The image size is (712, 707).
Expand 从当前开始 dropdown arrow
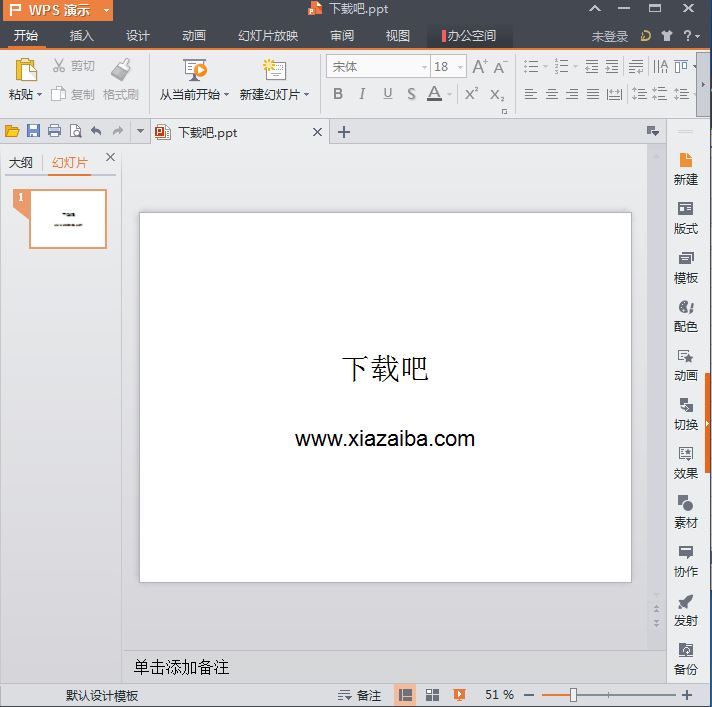(226, 94)
